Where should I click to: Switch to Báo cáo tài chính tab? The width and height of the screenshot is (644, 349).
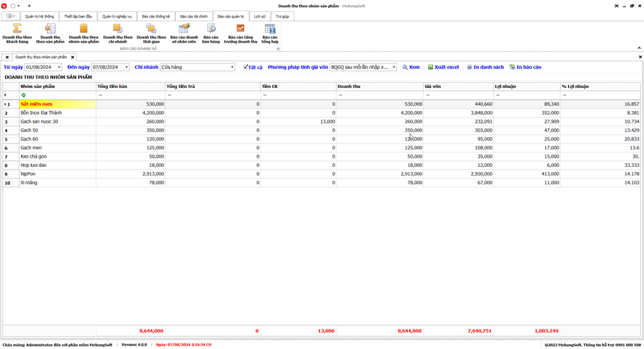pos(194,16)
